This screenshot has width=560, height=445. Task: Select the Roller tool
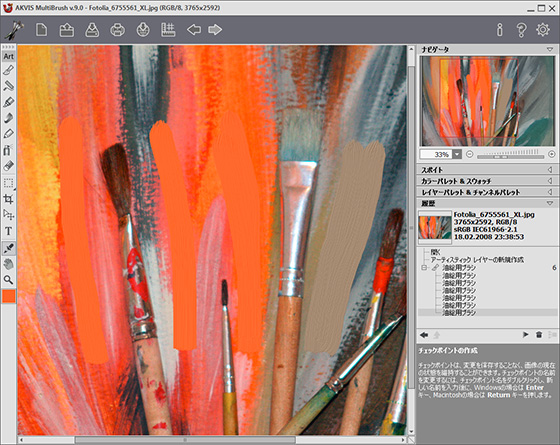coord(9,86)
